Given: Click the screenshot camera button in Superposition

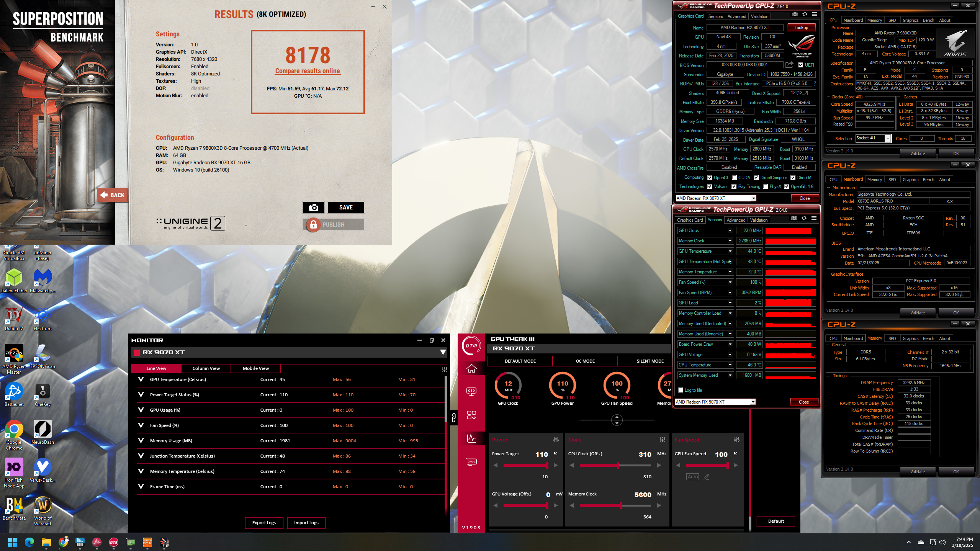Looking at the screenshot, I should click(x=313, y=207).
